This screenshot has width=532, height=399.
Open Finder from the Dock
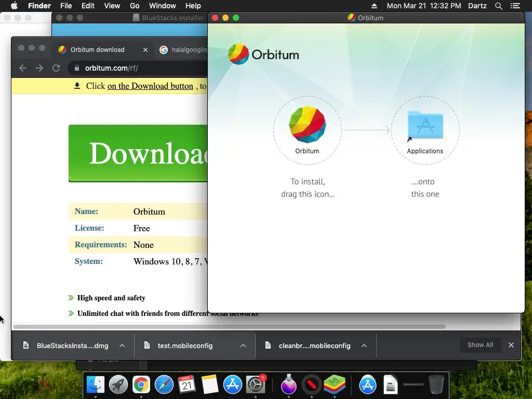point(96,384)
